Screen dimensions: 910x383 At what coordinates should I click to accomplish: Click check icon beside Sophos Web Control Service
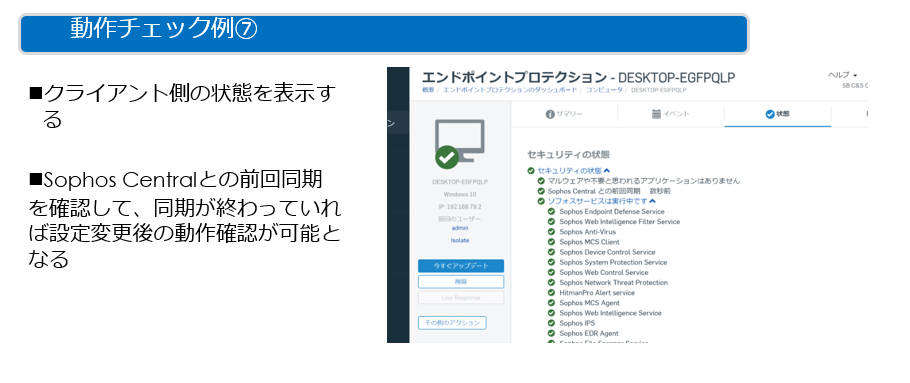[x=551, y=272]
